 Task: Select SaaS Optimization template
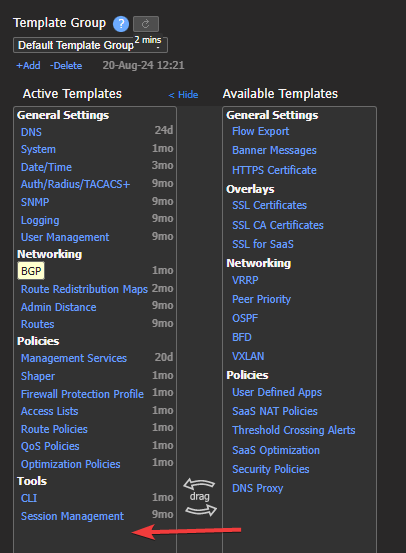276,450
